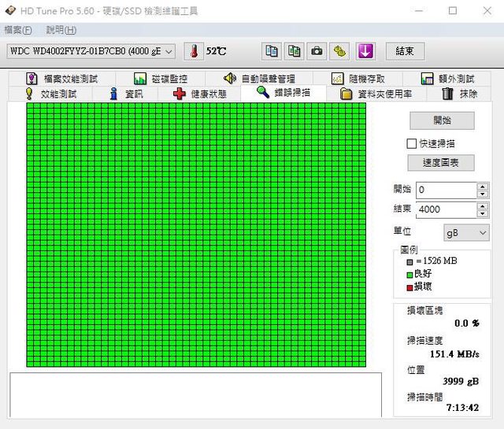This screenshot has width=504, height=429.
Task: Select the 資料夾使用率 folder usage tab
Action: 376,94
